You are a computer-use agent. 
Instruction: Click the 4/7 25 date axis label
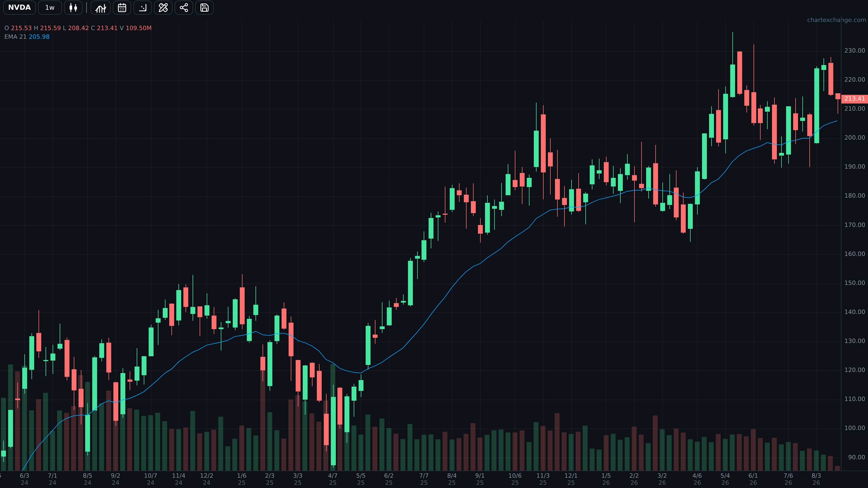coord(333,479)
